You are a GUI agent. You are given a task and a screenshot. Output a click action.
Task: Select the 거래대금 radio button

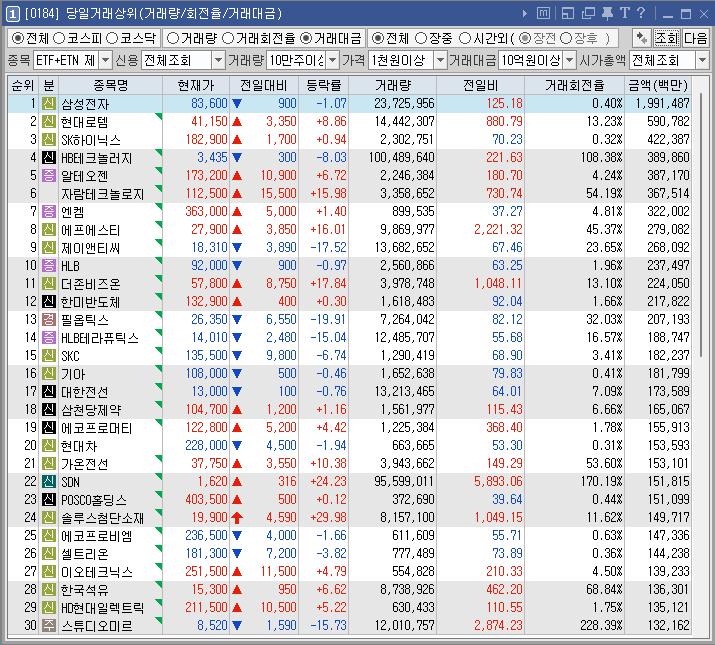(306, 38)
